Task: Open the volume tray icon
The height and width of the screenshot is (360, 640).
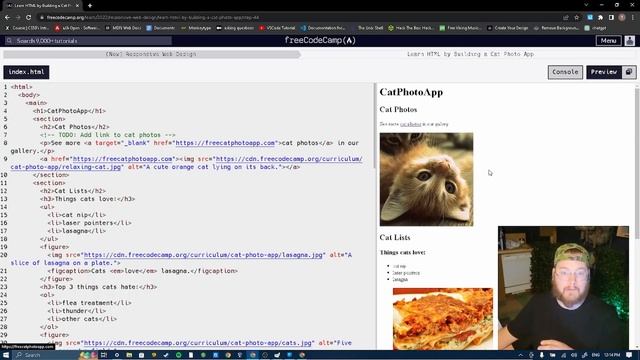Action: click(x=573, y=355)
